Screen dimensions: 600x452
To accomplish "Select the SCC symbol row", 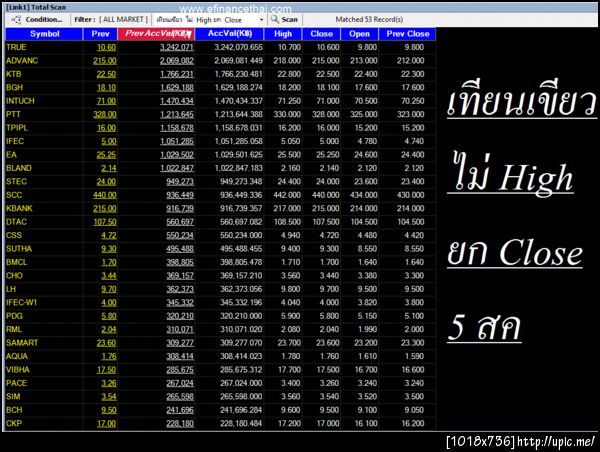I will 220,195.
